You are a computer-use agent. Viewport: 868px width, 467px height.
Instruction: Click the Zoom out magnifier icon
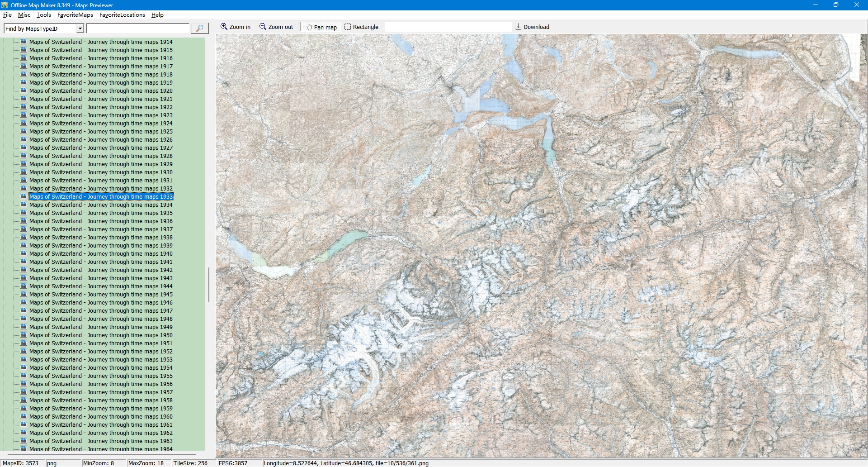[263, 27]
